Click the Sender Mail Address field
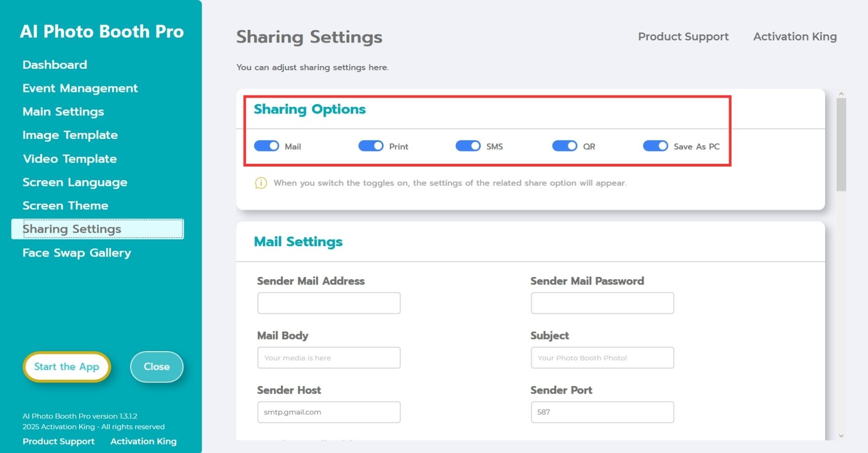The height and width of the screenshot is (453, 868). [329, 303]
